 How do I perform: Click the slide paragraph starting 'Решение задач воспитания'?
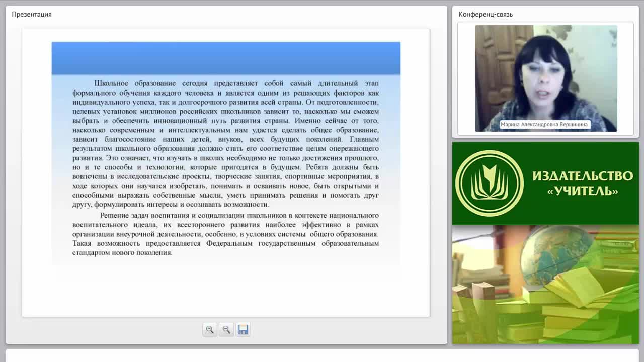225,234
